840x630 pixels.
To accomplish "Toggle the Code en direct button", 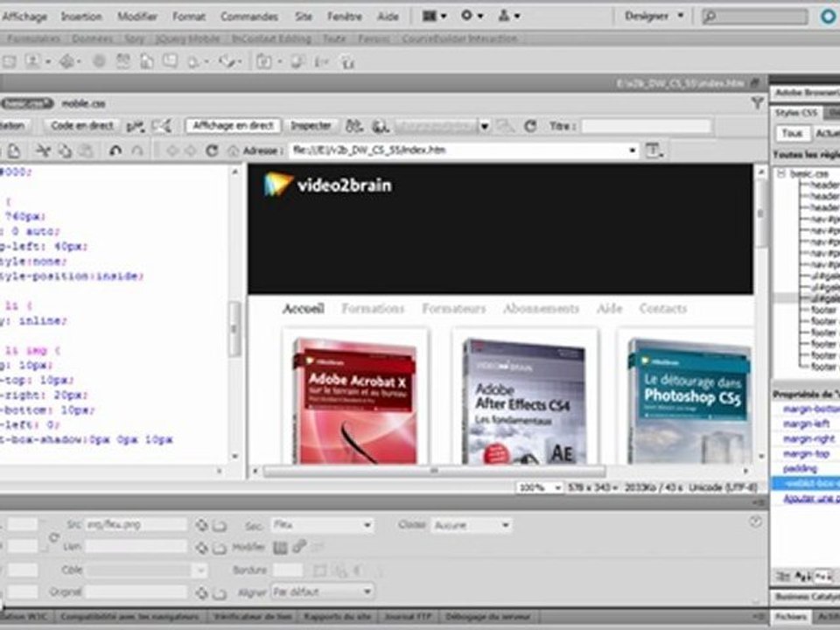I will point(82,126).
